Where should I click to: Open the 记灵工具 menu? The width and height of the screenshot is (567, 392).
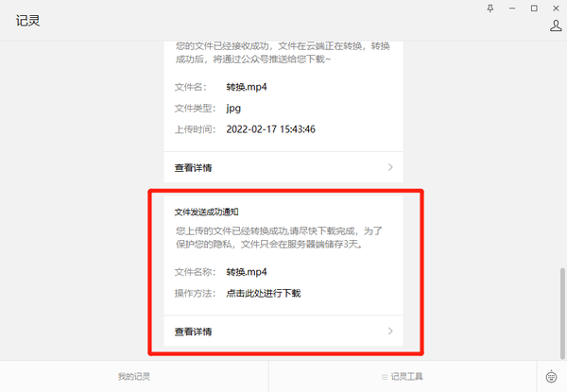(x=403, y=377)
